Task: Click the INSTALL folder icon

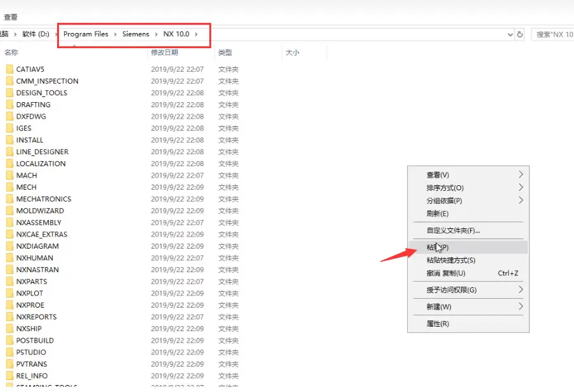Action: (10, 140)
